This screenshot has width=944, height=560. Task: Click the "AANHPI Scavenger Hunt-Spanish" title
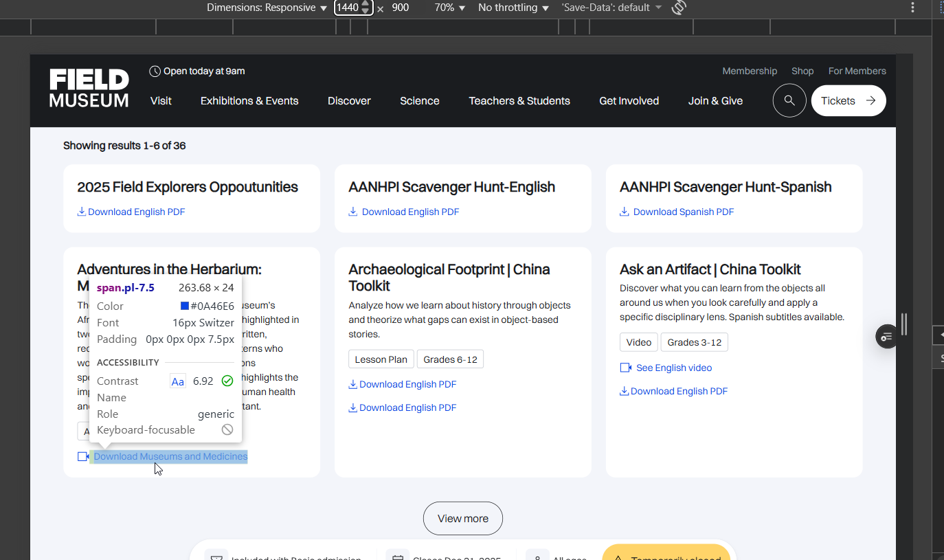coord(726,187)
